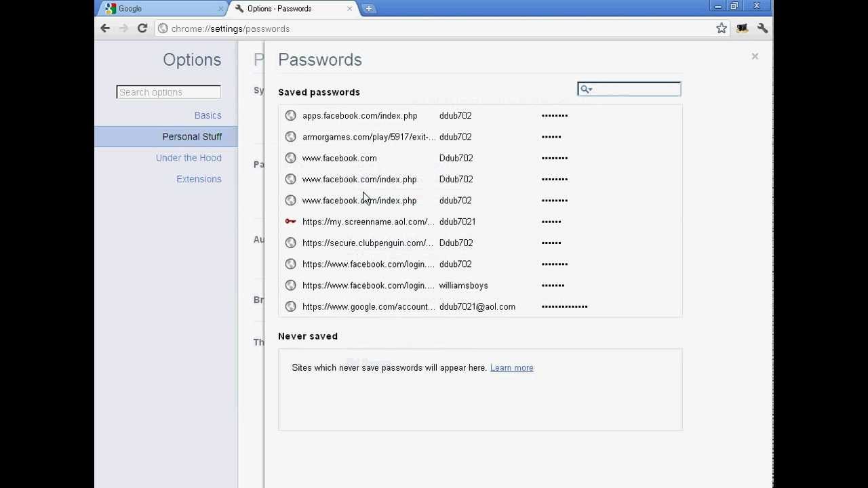This screenshot has height=488, width=868.
Task: Click the search magnifier in passwords filter
Action: [586, 89]
